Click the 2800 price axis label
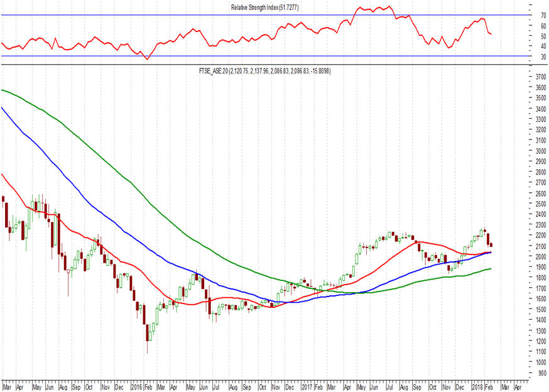 541,172
